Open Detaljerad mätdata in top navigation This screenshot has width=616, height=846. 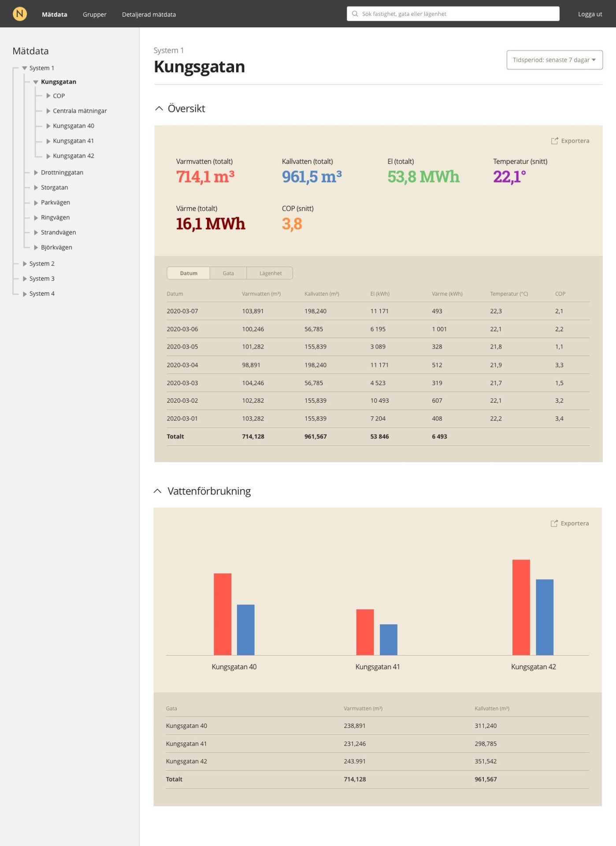coord(148,14)
